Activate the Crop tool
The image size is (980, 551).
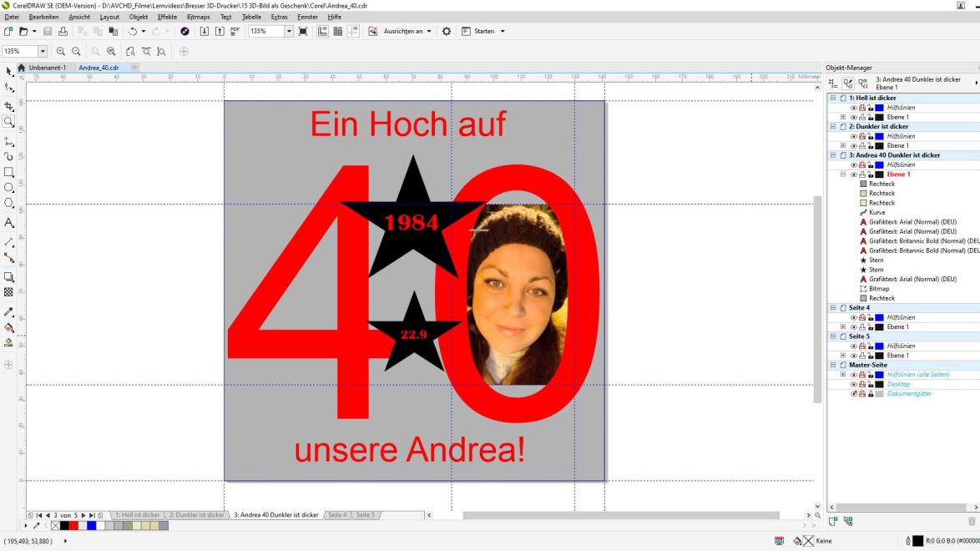9,106
